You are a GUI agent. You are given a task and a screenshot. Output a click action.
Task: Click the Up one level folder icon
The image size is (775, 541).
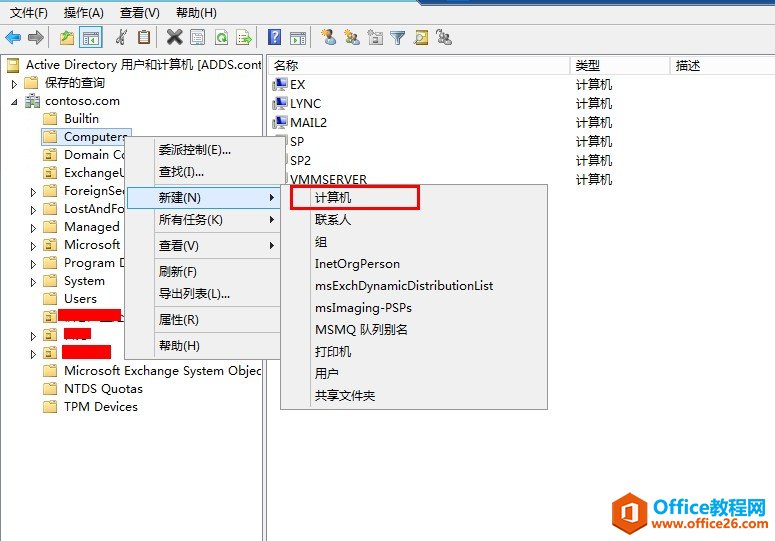click(x=67, y=38)
